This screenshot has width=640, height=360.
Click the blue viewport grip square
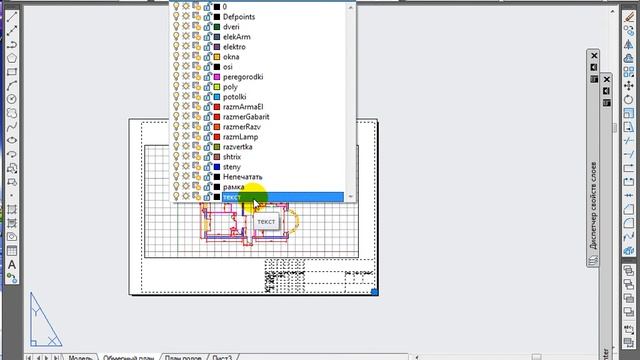click(375, 292)
